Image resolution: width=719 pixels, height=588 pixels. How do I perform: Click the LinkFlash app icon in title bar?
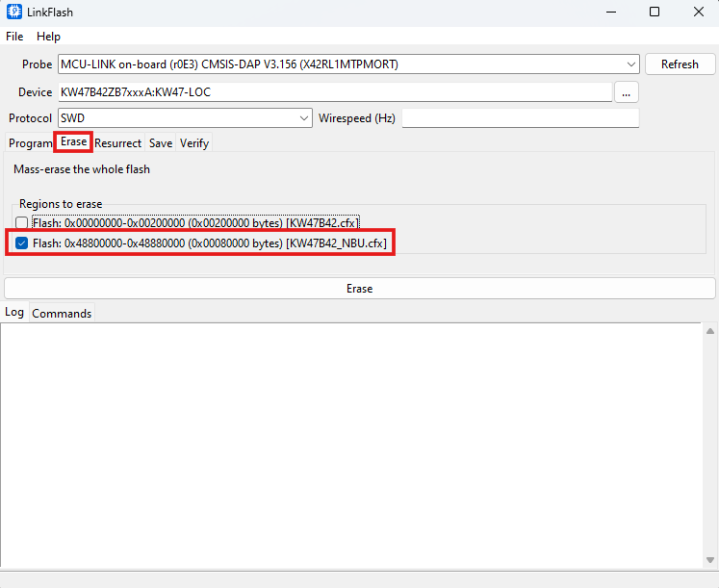coord(14,13)
